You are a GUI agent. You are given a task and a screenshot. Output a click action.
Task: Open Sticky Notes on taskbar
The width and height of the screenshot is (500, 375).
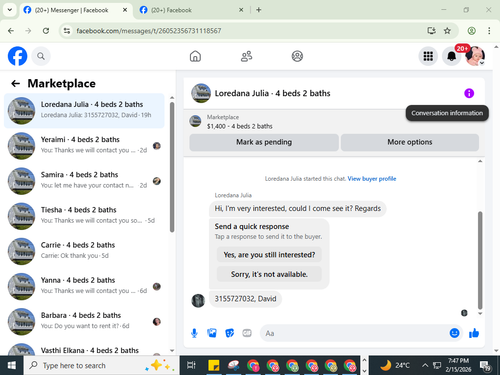click(x=214, y=365)
